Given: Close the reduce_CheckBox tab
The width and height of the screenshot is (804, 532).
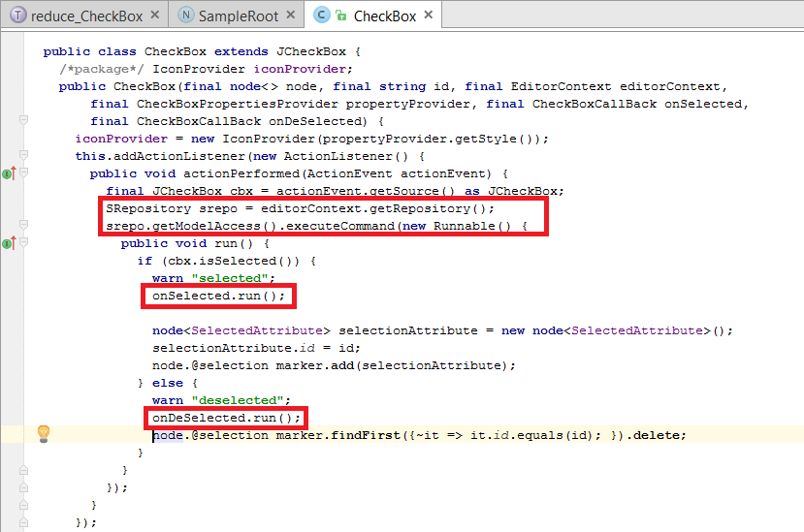Looking at the screenshot, I should (158, 16).
